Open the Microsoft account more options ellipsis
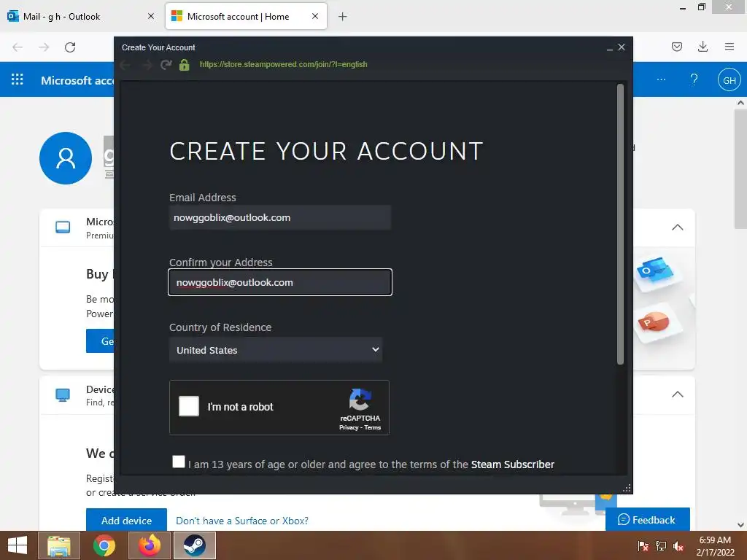Image resolution: width=747 pixels, height=560 pixels. click(661, 79)
